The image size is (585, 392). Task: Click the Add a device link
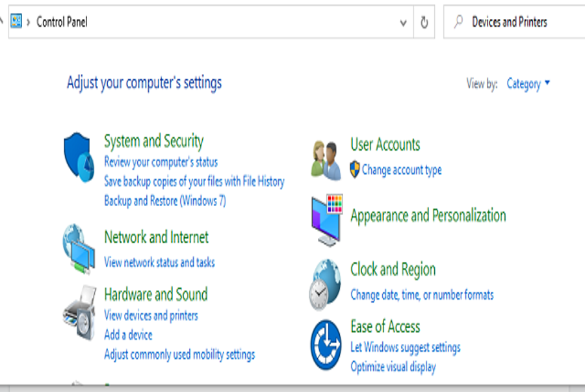coord(128,335)
